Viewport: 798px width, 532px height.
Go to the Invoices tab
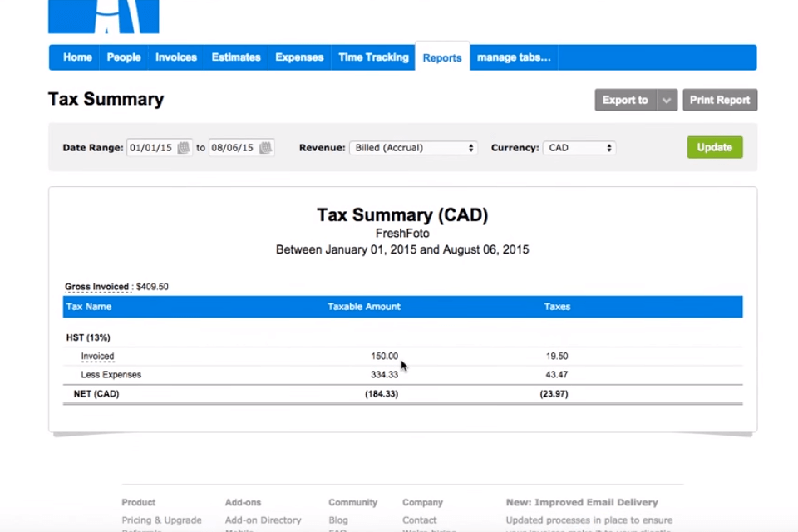coord(176,57)
